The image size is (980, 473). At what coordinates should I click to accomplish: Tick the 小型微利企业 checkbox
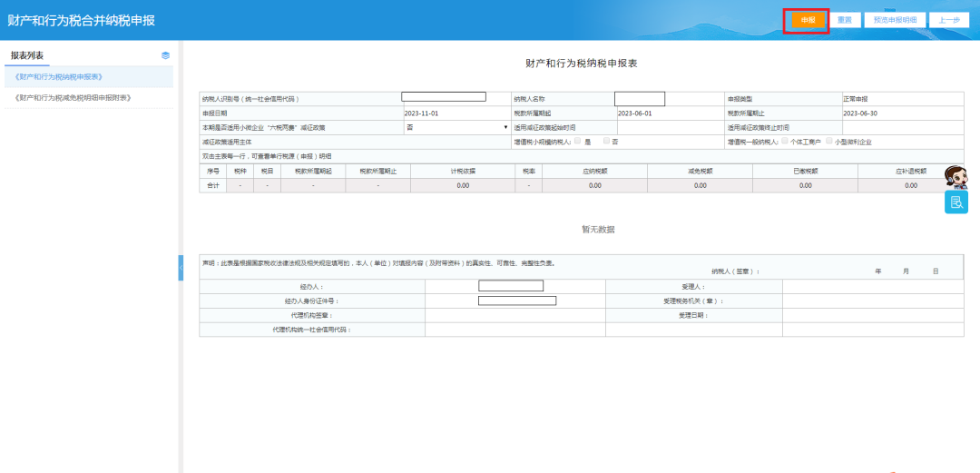pyautogui.click(x=828, y=142)
